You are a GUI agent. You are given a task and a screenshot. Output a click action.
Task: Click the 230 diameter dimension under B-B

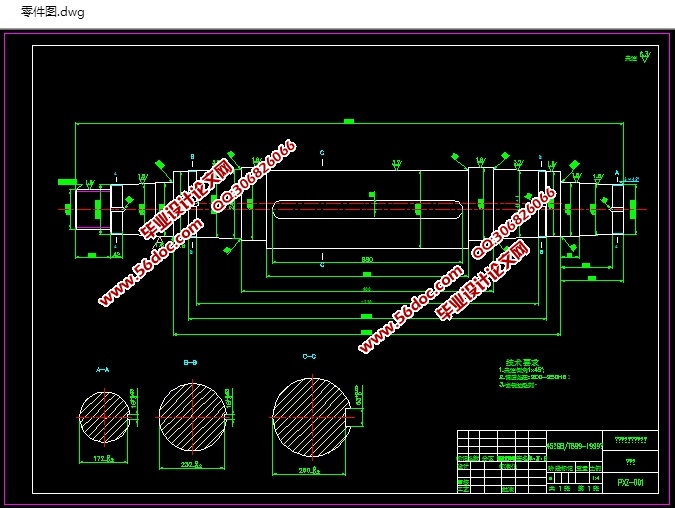[x=192, y=463]
